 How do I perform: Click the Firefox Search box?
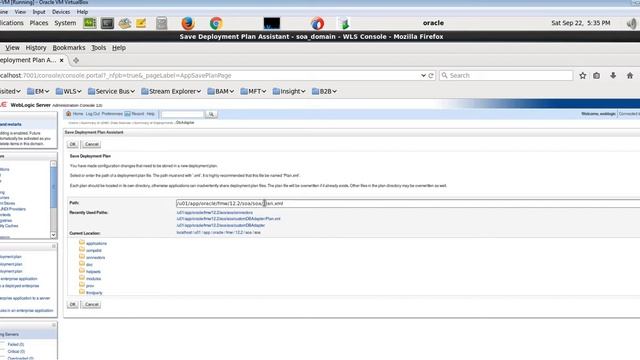coord(506,76)
